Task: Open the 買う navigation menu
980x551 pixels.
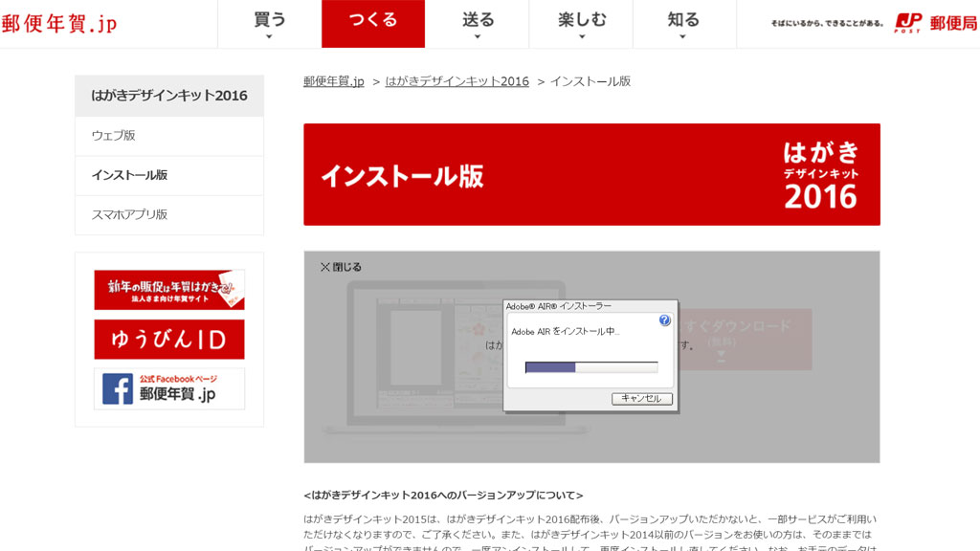Action: pos(269,24)
